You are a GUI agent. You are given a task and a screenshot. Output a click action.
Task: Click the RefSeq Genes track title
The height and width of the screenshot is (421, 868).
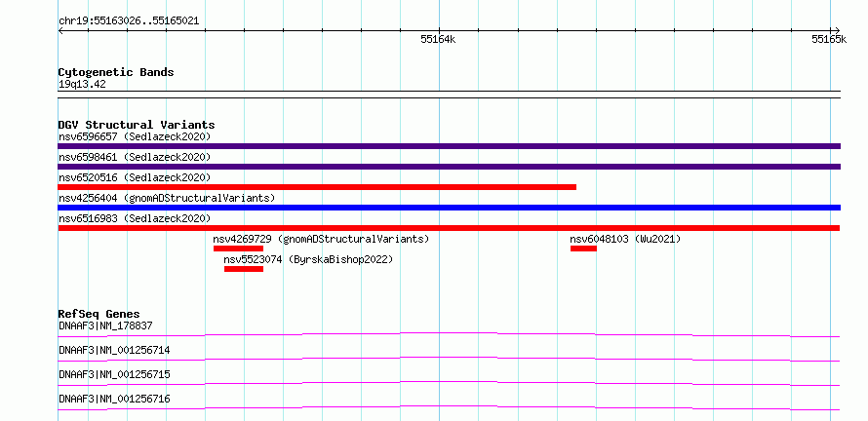[x=99, y=314]
